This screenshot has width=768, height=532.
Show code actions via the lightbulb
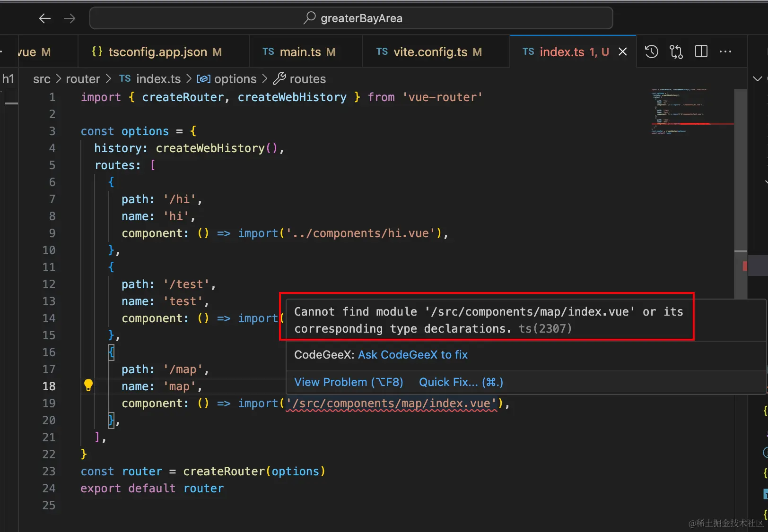click(x=88, y=386)
